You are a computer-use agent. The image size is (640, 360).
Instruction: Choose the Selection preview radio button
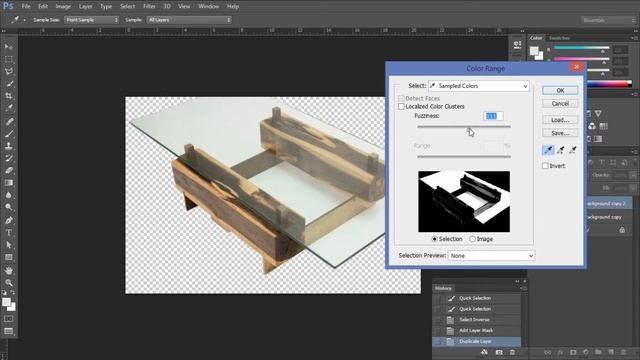[434, 239]
